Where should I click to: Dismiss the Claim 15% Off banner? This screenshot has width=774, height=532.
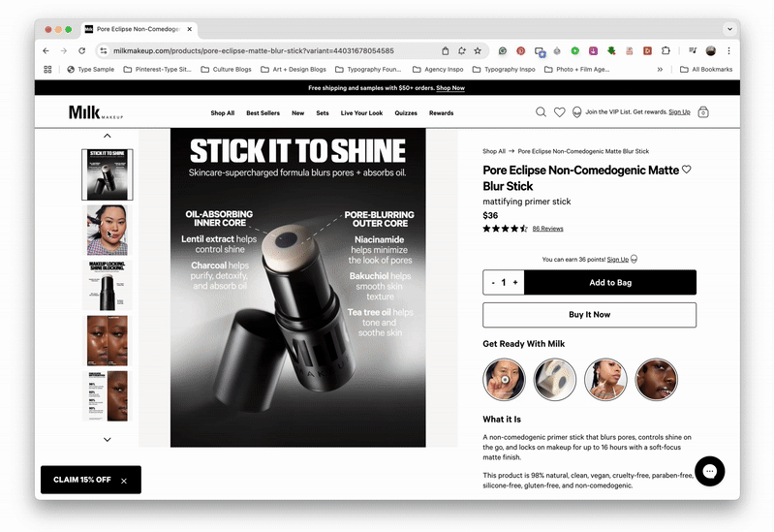point(124,481)
